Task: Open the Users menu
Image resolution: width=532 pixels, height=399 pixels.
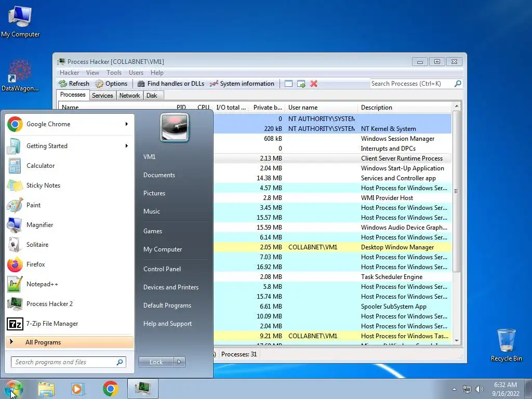Action: point(136,73)
